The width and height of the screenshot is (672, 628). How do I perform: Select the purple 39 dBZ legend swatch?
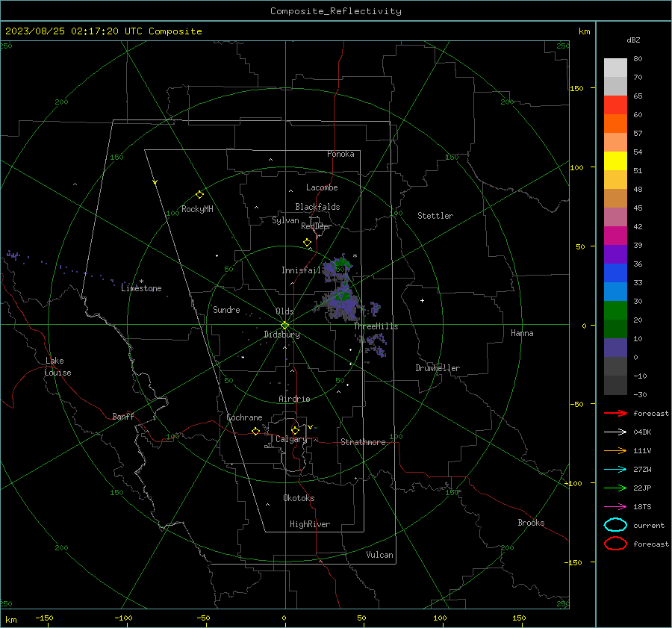(x=615, y=254)
